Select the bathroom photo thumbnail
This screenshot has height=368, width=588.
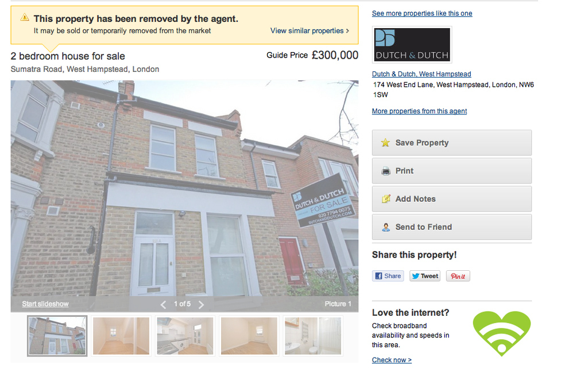(313, 336)
